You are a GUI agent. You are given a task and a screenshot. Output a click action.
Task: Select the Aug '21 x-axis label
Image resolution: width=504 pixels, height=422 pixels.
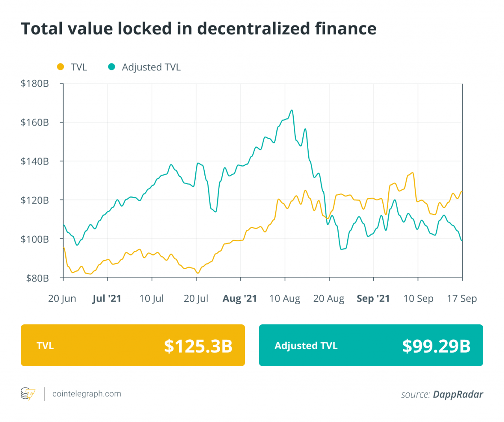[240, 298]
